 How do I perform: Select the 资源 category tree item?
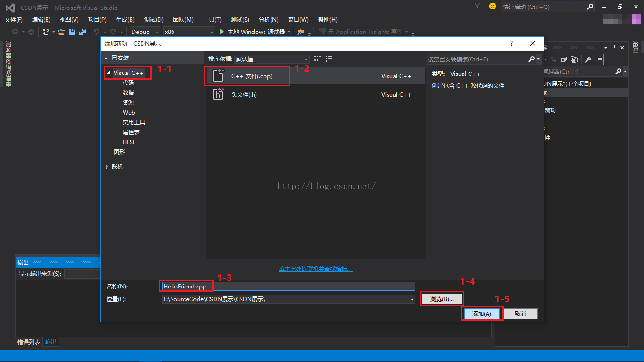click(x=128, y=102)
